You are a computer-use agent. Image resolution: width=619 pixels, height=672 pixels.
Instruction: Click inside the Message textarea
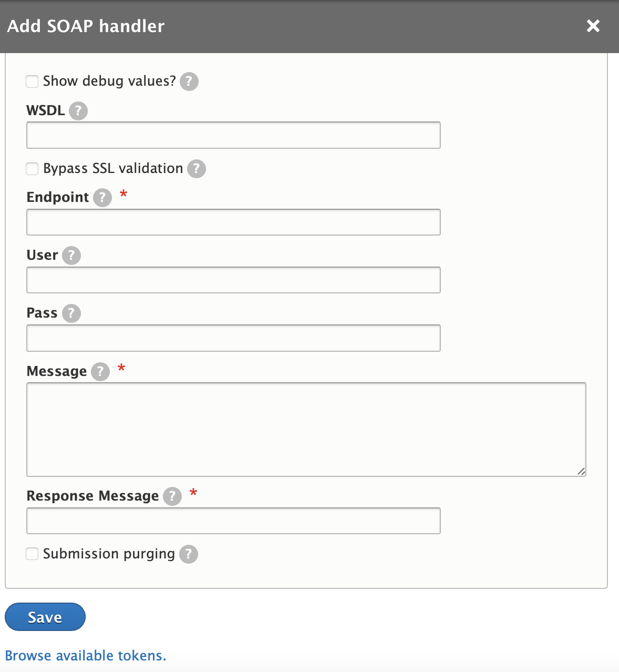306,430
